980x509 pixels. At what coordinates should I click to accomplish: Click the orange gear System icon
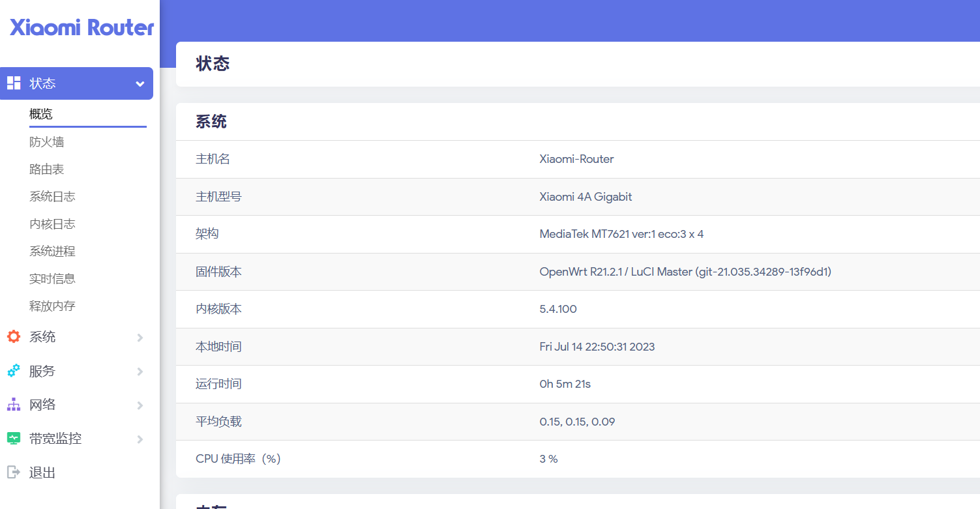14,337
